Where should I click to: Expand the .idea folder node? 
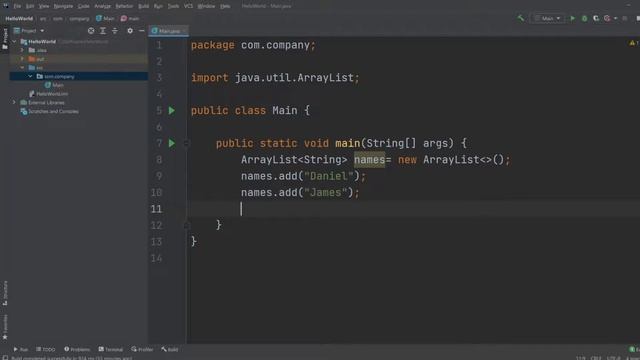point(22,50)
